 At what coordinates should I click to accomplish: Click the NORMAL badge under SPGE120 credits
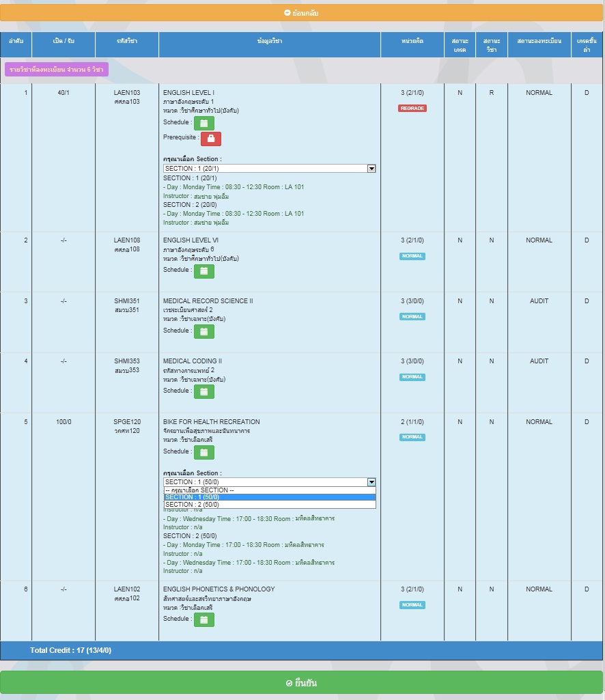pos(412,437)
